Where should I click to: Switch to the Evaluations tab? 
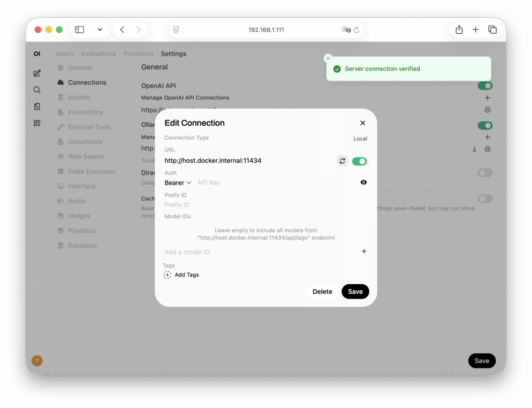[98, 54]
